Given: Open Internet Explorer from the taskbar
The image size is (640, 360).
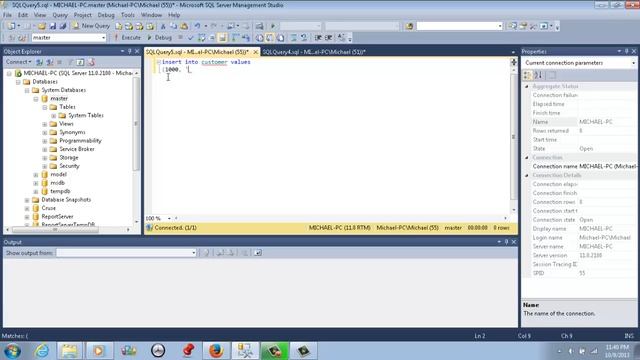Looking at the screenshot, I should [42, 351].
